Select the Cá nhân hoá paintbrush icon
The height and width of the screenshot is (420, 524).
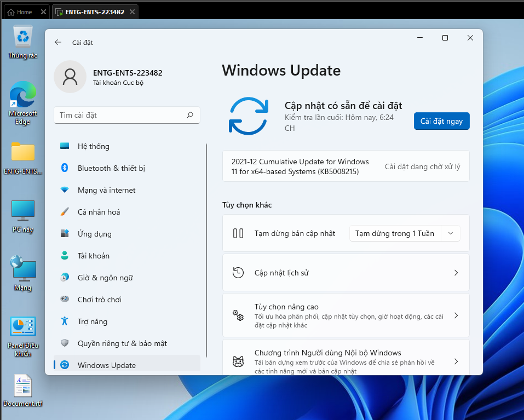click(x=65, y=211)
